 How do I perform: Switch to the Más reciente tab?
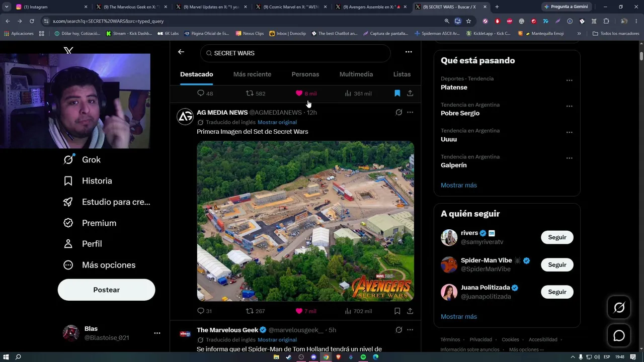[x=252, y=74]
